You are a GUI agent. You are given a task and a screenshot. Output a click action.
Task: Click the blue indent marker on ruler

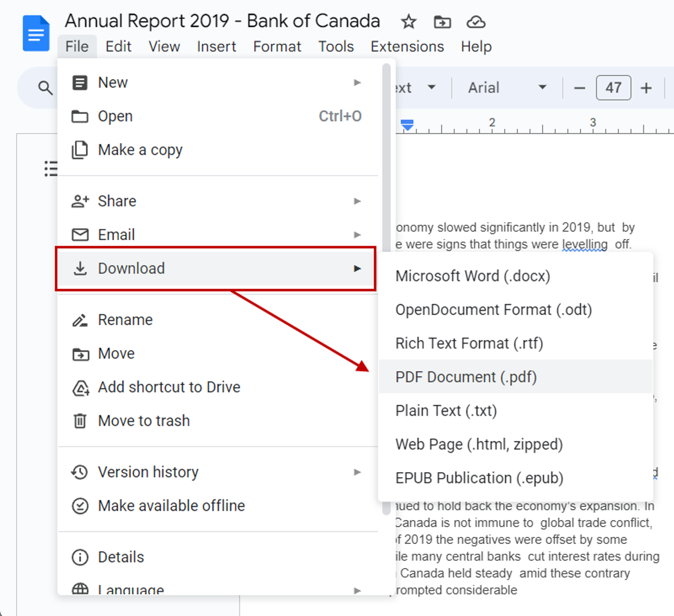click(x=407, y=125)
